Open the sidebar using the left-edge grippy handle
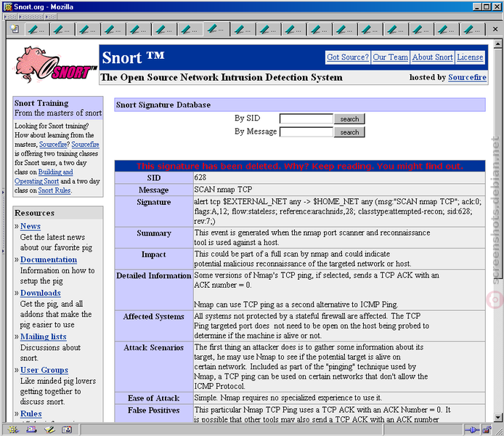 click(x=3, y=222)
